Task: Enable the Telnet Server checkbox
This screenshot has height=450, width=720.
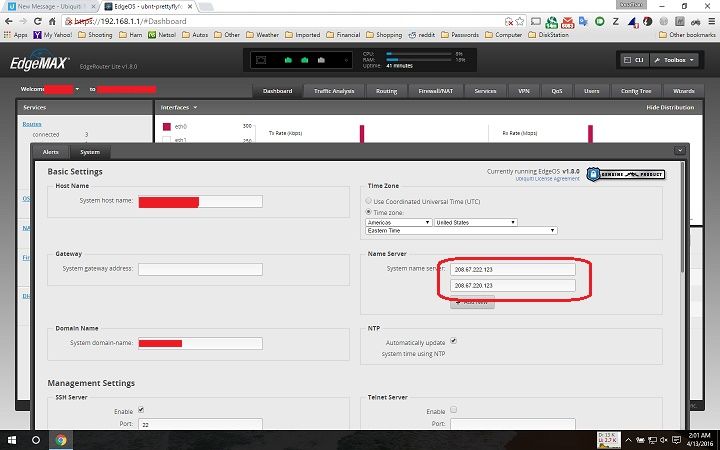Action: [453, 410]
